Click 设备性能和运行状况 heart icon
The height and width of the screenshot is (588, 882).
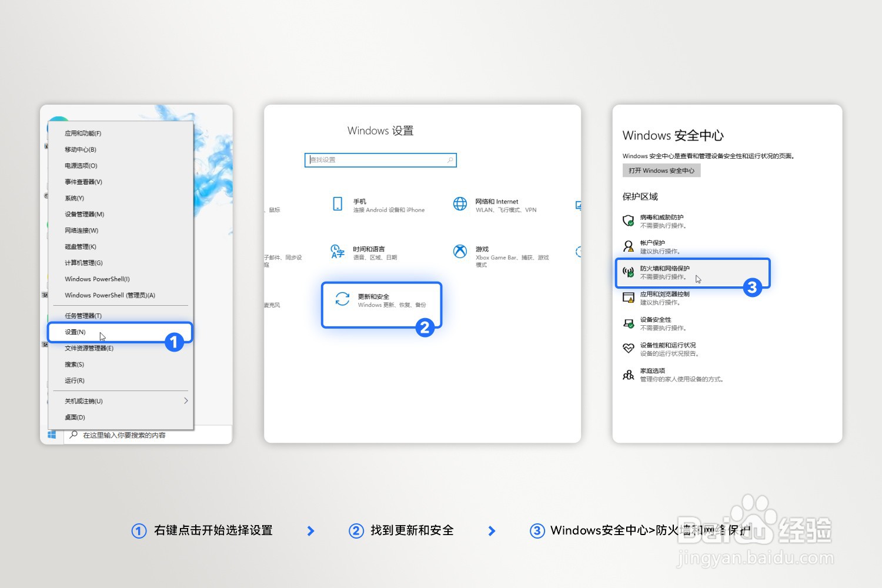pyautogui.click(x=629, y=349)
